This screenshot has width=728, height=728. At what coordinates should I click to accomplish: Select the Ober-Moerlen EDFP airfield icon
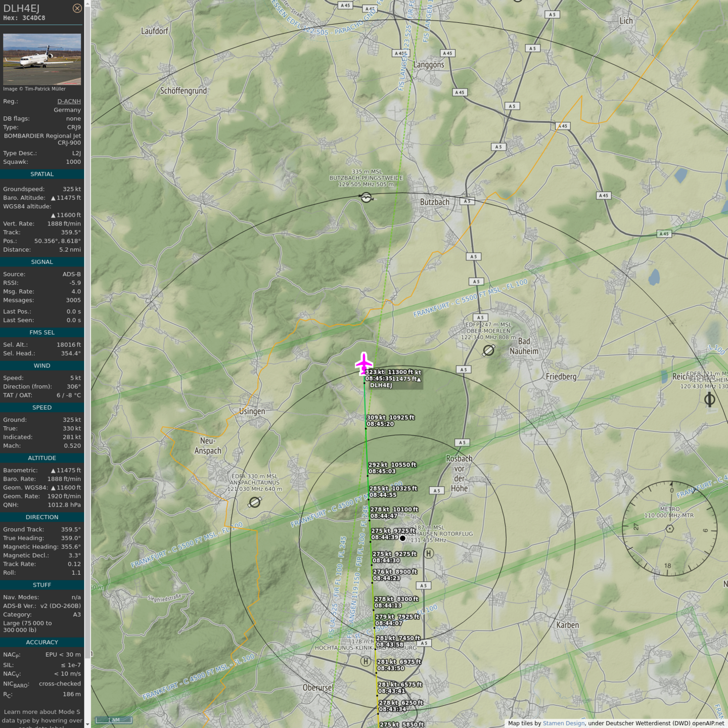click(488, 350)
